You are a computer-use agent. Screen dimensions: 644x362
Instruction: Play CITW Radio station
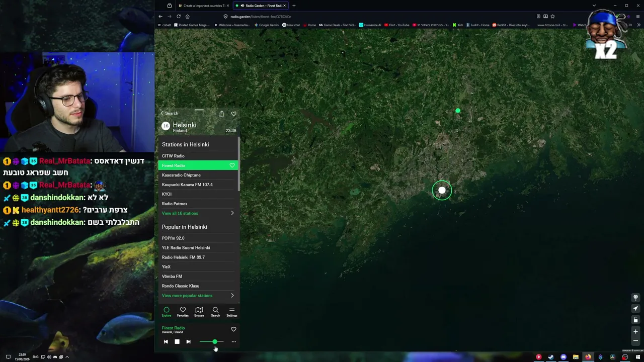(x=198, y=156)
